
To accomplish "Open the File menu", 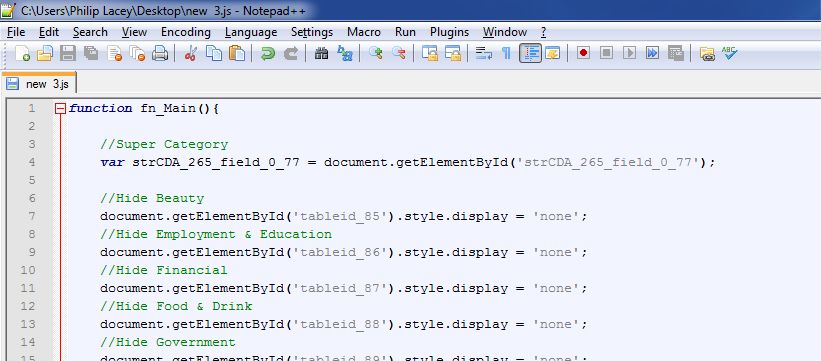I will pyautogui.click(x=16, y=32).
